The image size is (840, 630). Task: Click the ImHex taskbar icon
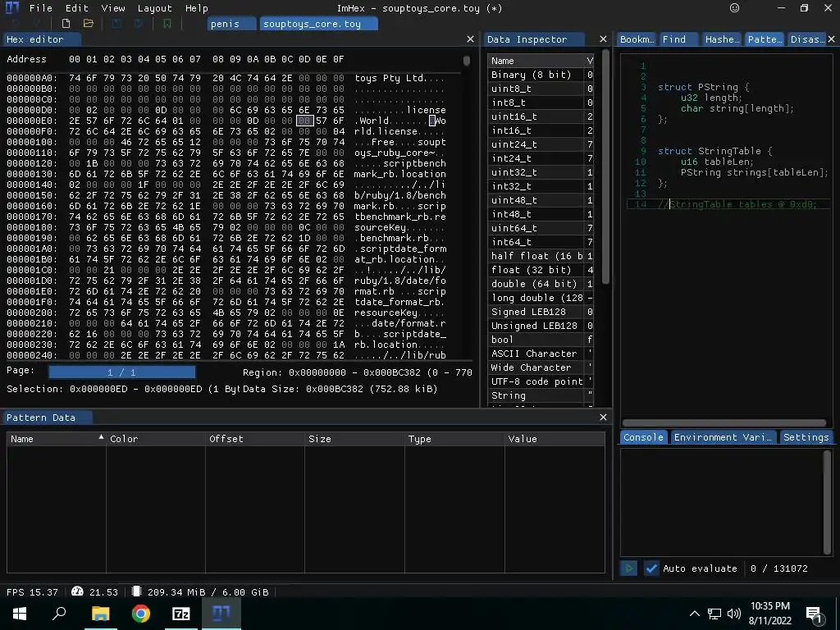click(x=221, y=614)
